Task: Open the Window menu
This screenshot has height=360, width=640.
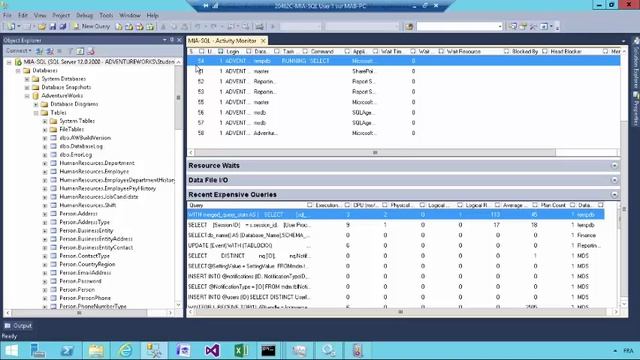Action: pyautogui.click(x=130, y=16)
